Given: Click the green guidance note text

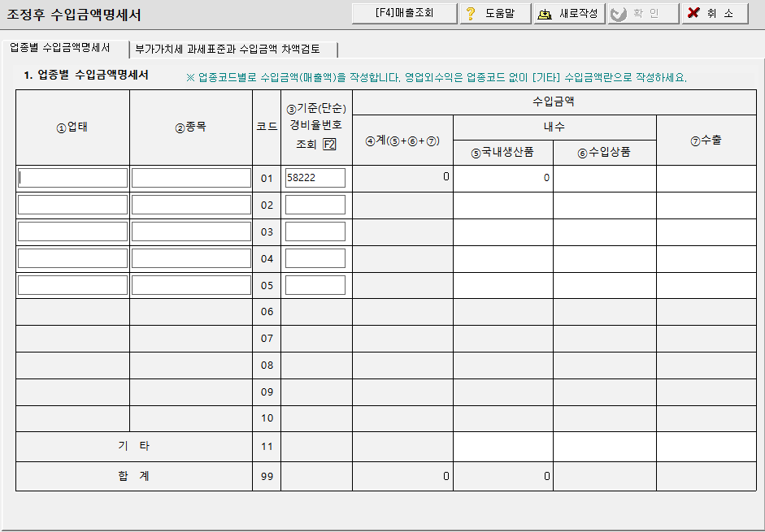Looking at the screenshot, I should 437,77.
